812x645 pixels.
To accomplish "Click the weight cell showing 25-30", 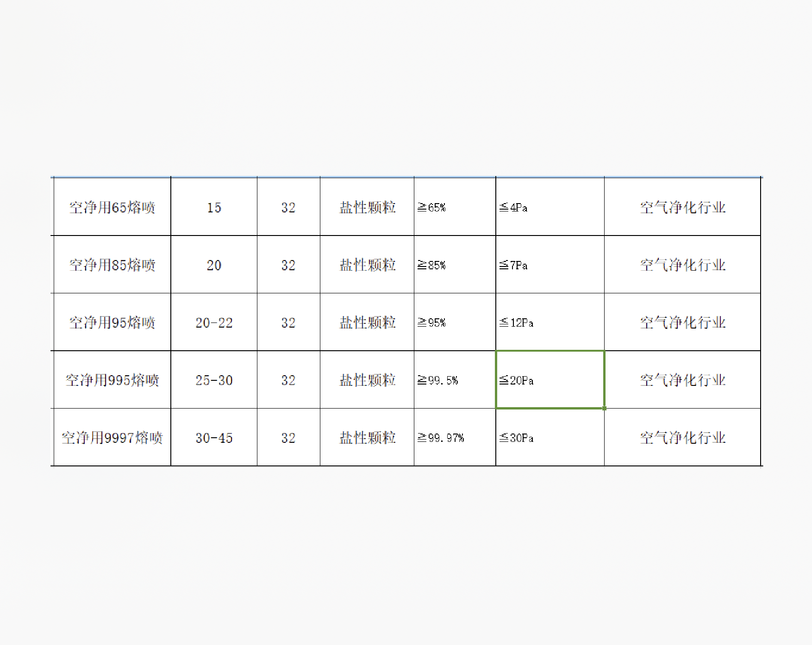I will point(214,380).
